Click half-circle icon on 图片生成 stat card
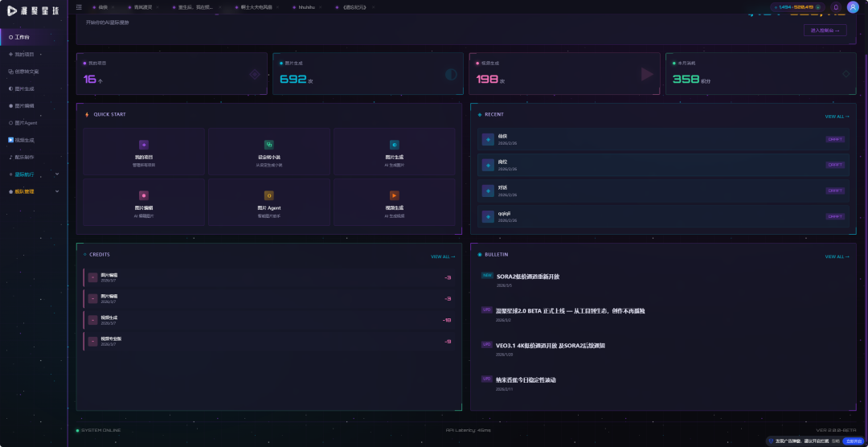This screenshot has width=868, height=447. (451, 74)
